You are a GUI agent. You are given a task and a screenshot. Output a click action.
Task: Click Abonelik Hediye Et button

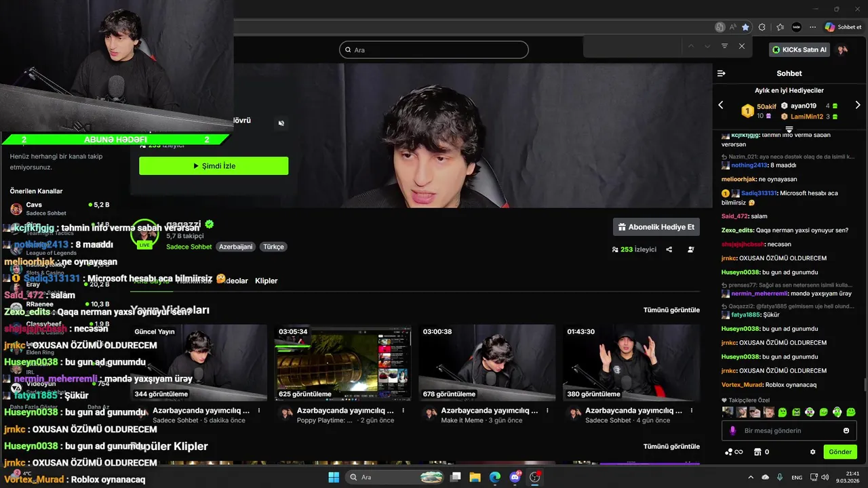pyautogui.click(x=656, y=227)
